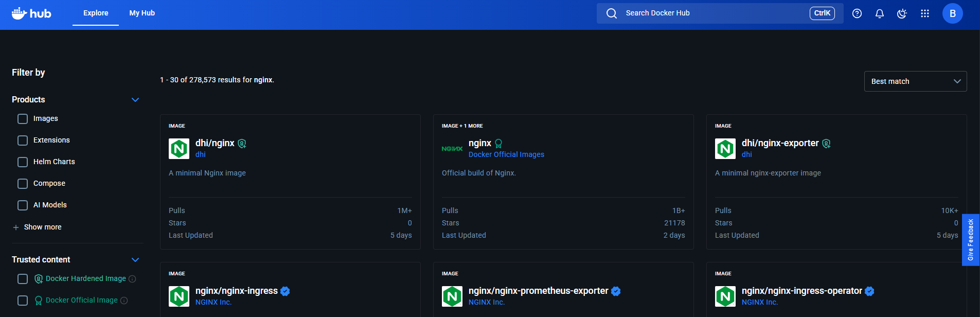
Task: Click the Docker Hardened Image filter label
Action: [x=86, y=278]
